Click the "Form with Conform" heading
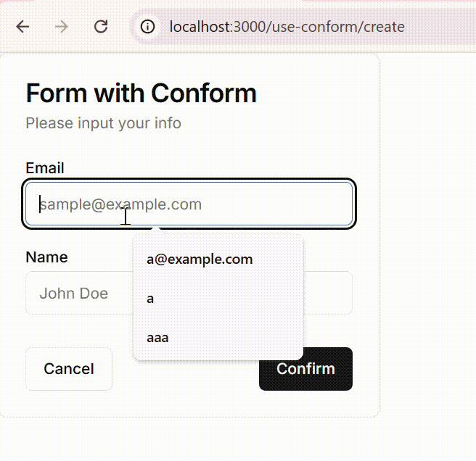 pyautogui.click(x=141, y=94)
